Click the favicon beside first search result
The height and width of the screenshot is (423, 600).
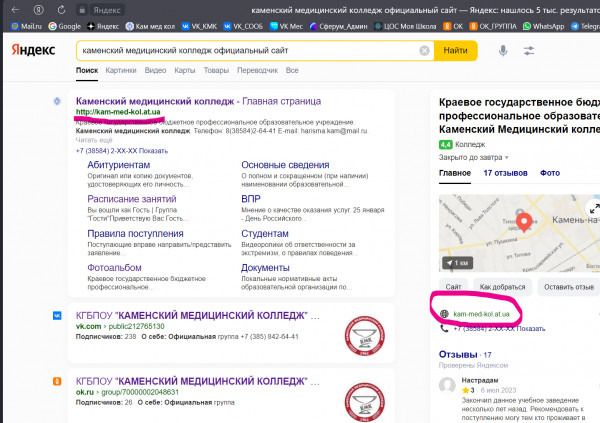(57, 101)
